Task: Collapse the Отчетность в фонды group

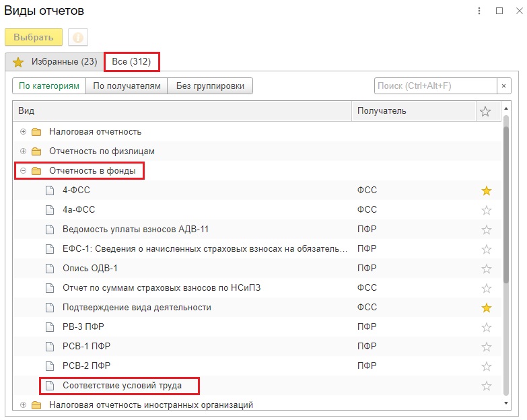Action: tap(23, 171)
